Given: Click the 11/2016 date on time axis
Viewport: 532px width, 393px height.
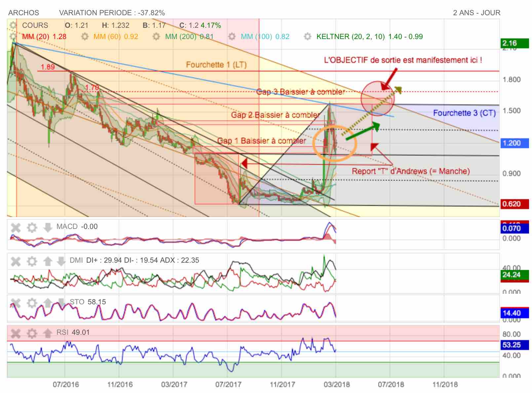Looking at the screenshot, I should tap(120, 385).
